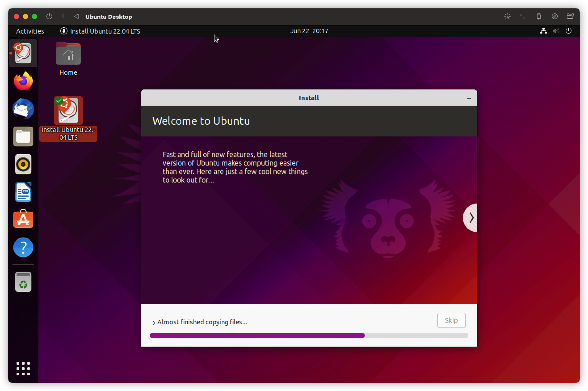Click the VM back triangle icon
The width and height of the screenshot is (588, 391).
click(x=76, y=17)
